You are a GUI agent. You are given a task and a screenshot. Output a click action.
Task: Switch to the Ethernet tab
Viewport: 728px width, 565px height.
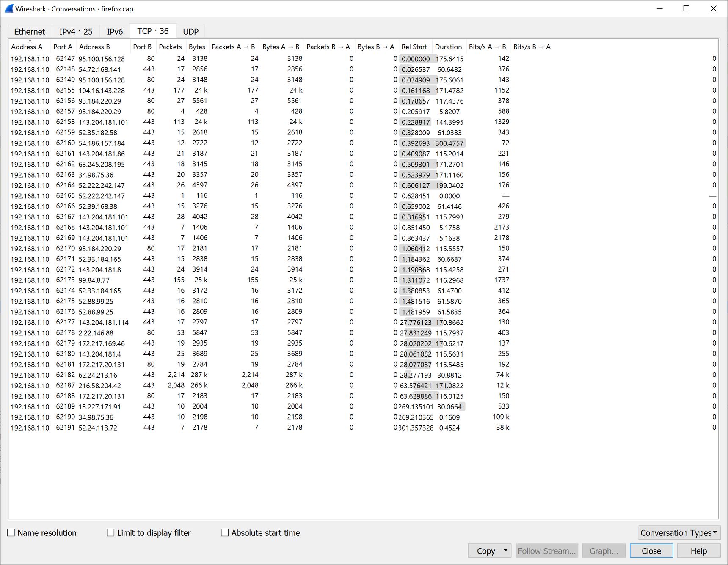[30, 32]
